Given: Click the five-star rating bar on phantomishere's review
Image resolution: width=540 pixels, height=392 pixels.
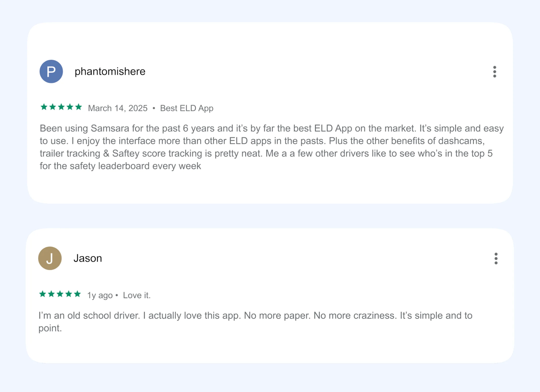Looking at the screenshot, I should pyautogui.click(x=61, y=107).
